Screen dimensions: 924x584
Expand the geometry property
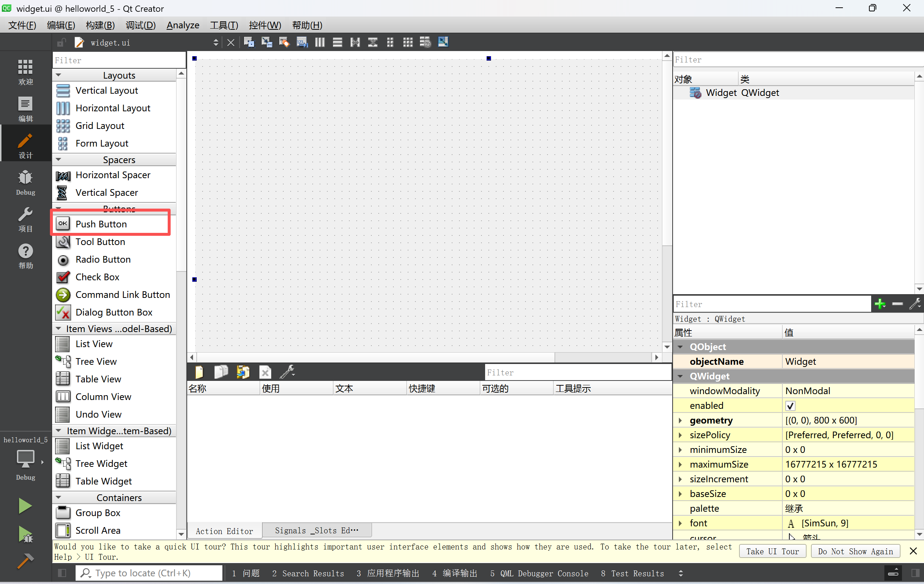pyautogui.click(x=680, y=420)
